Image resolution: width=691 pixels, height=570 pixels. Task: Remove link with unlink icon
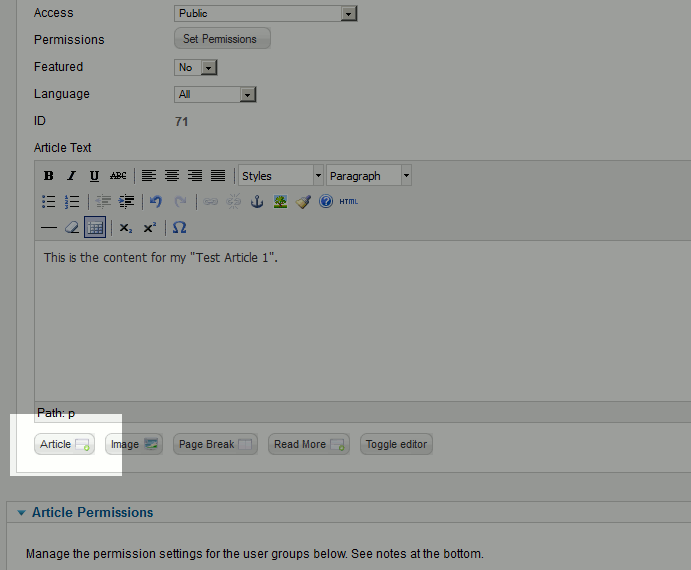point(234,201)
